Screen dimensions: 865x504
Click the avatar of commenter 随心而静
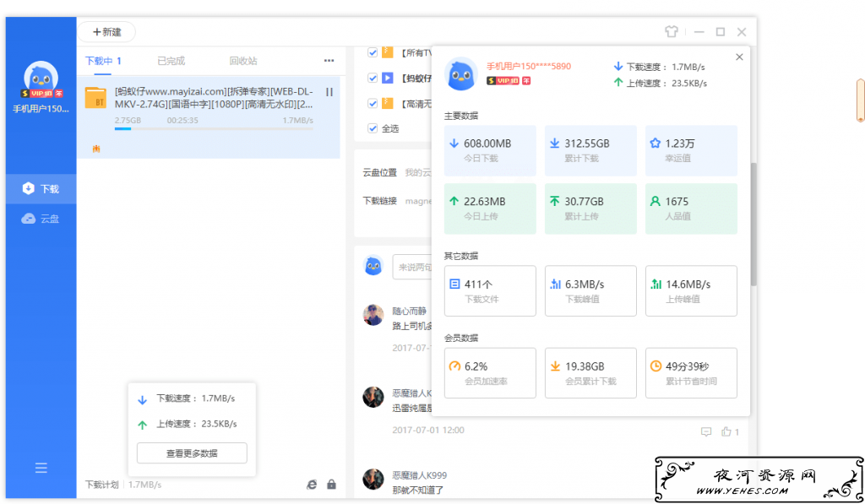[x=373, y=315]
